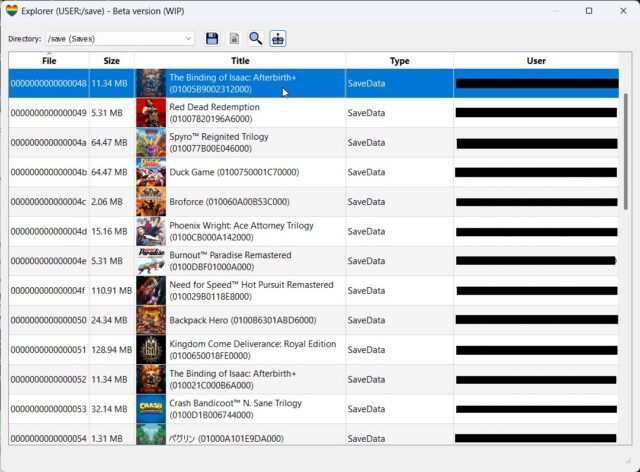Sort by the Size column header
The height and width of the screenshot is (472, 640).
click(111, 61)
